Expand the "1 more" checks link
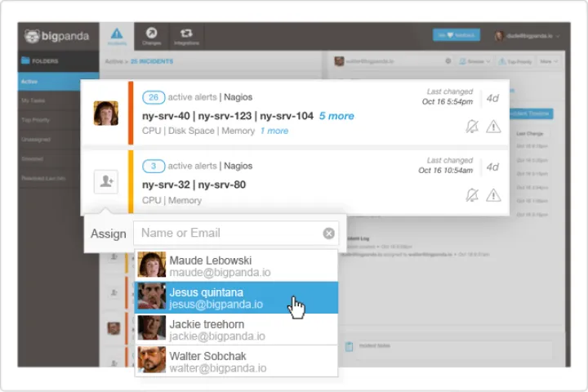588x392 pixels. 274,131
